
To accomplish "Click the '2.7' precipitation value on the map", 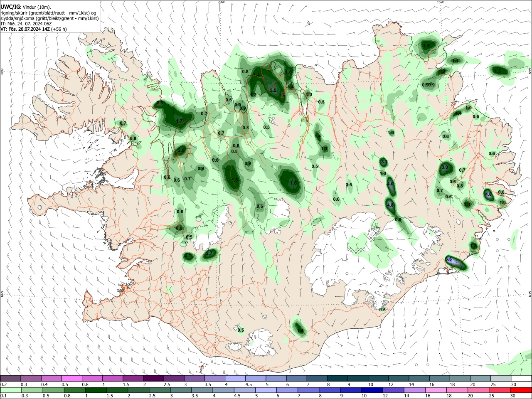I will (209, 253).
